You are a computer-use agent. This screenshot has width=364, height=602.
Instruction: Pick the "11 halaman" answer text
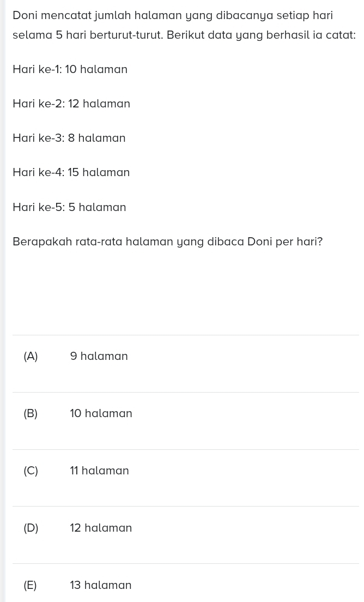click(100, 471)
